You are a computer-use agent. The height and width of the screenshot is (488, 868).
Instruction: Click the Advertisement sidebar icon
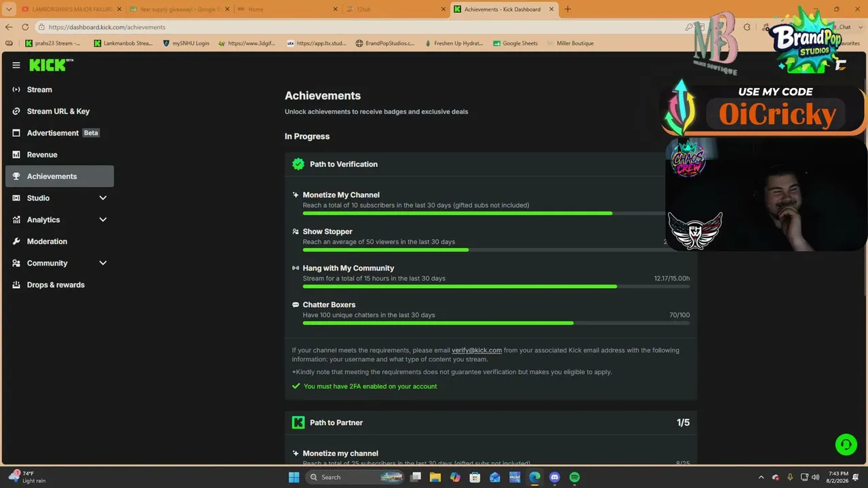click(x=16, y=133)
